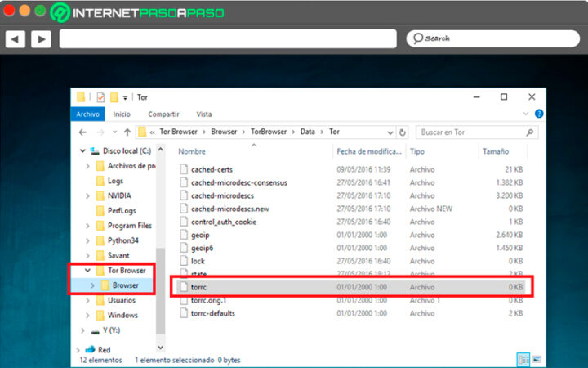
Task: Select the Windows folder icon in tree
Action: pos(100,316)
